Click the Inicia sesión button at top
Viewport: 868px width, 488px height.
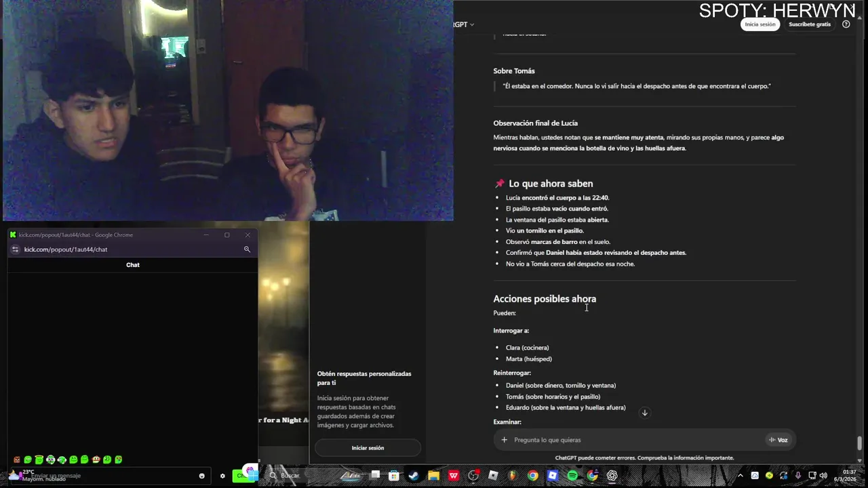(760, 24)
